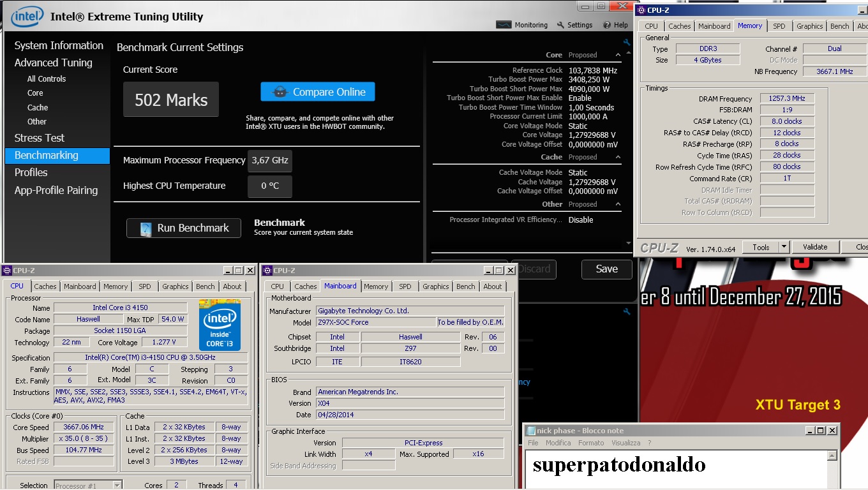The image size is (868, 490).
Task: Click CPU-Z title icon of Mainboard window
Action: 267,271
